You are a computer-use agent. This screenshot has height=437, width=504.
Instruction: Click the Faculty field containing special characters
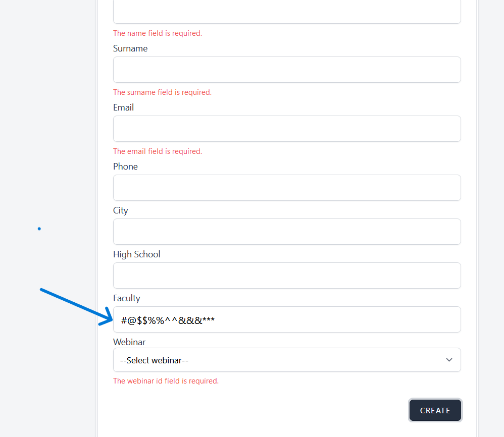tap(287, 319)
